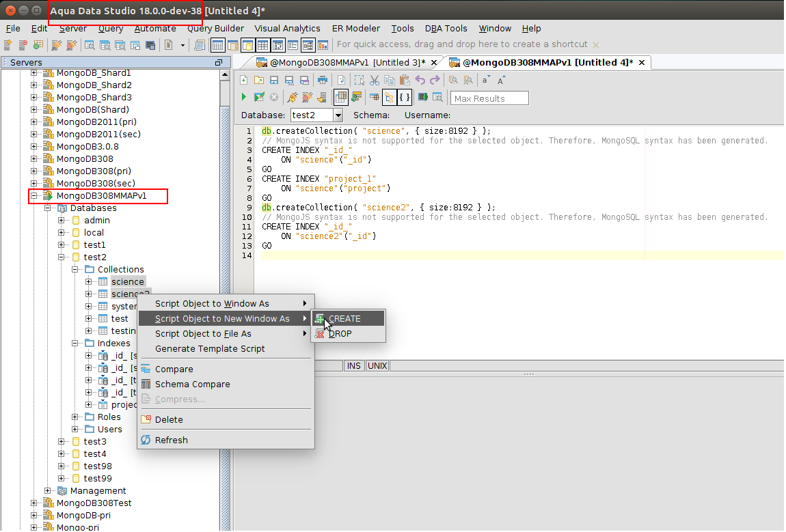This screenshot has width=786, height=532.
Task: Expand the Management node
Action: point(48,490)
